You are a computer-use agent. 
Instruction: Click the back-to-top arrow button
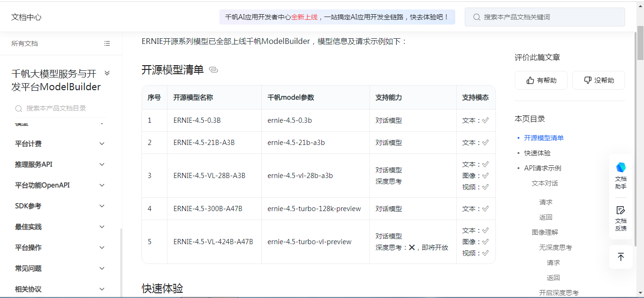point(621,257)
